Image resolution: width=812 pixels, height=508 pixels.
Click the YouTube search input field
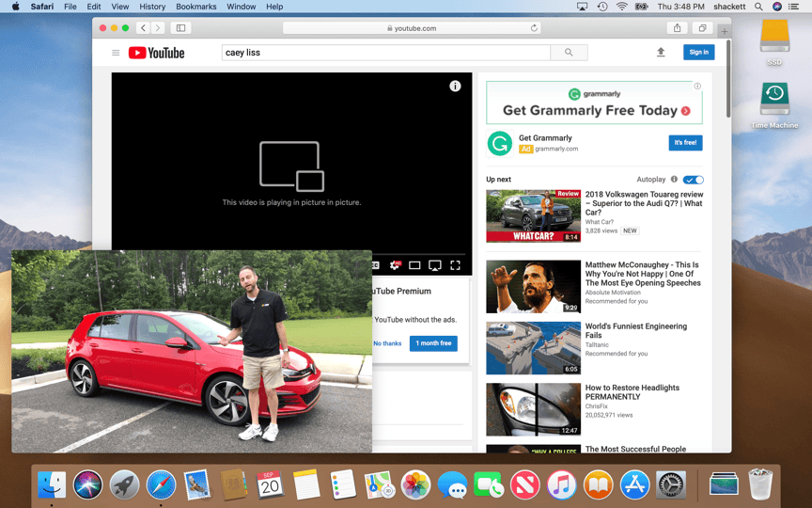pyautogui.click(x=386, y=53)
